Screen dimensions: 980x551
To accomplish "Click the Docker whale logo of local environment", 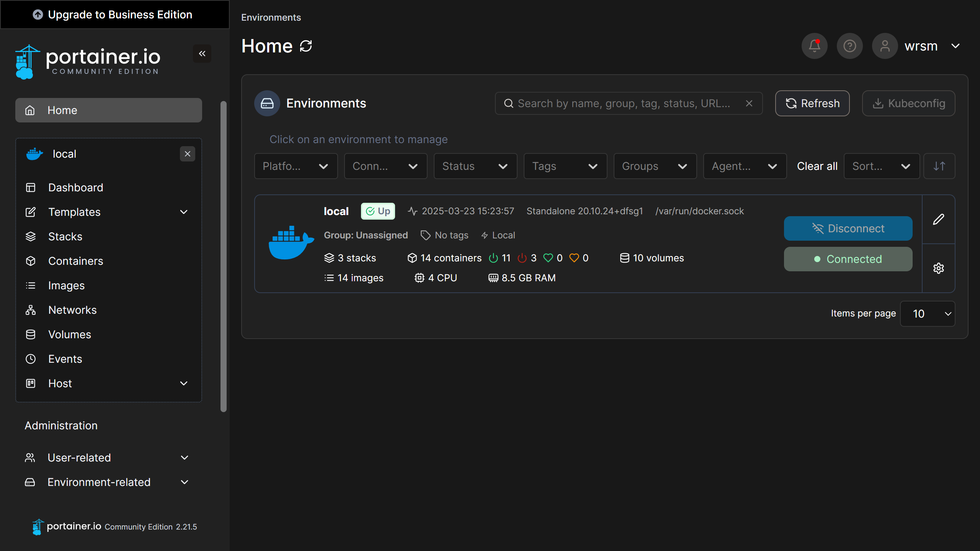I will click(x=291, y=243).
